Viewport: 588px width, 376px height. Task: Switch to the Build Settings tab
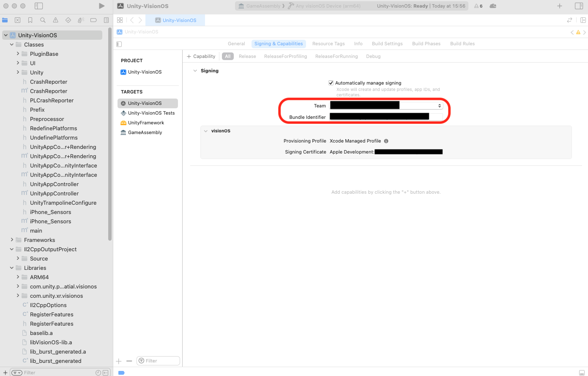(x=387, y=44)
